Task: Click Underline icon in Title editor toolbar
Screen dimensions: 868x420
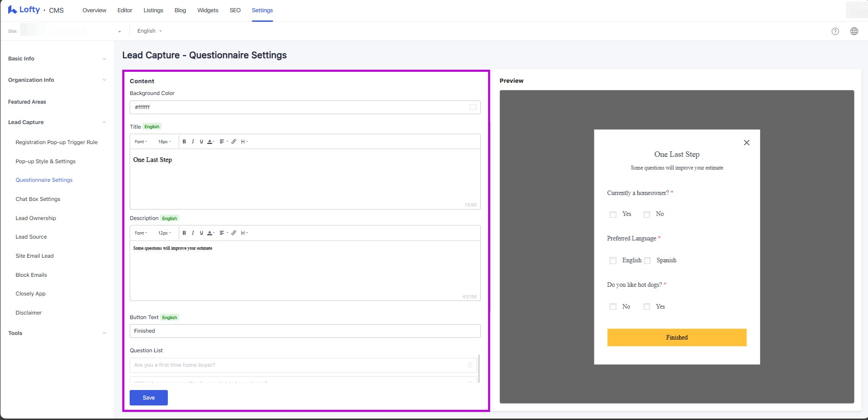Action: [202, 141]
